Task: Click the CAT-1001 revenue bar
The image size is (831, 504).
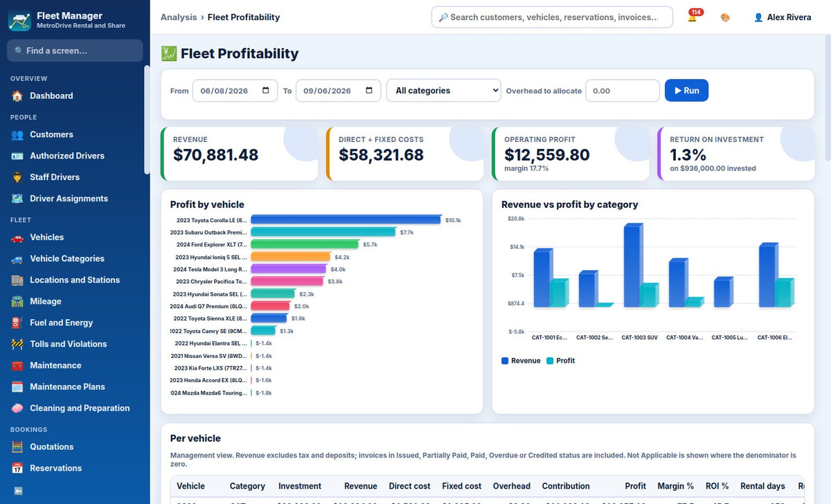Action: pos(542,278)
